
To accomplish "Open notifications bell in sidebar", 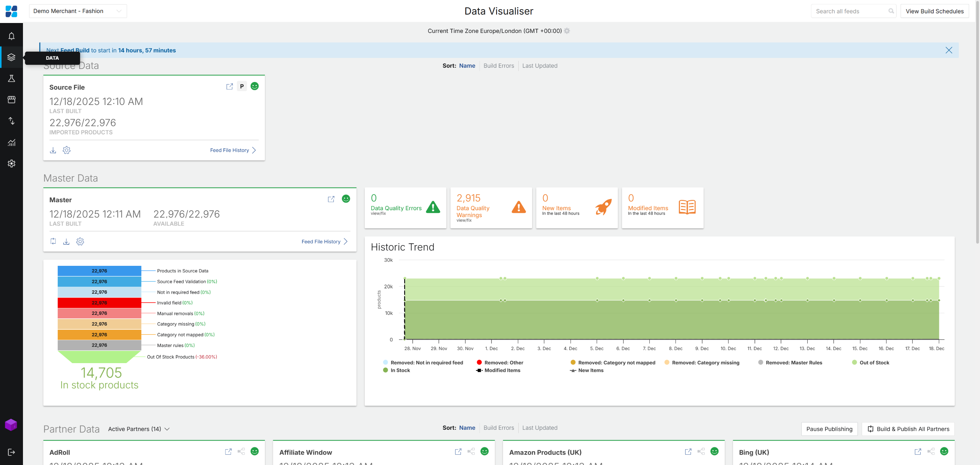I will click(11, 36).
